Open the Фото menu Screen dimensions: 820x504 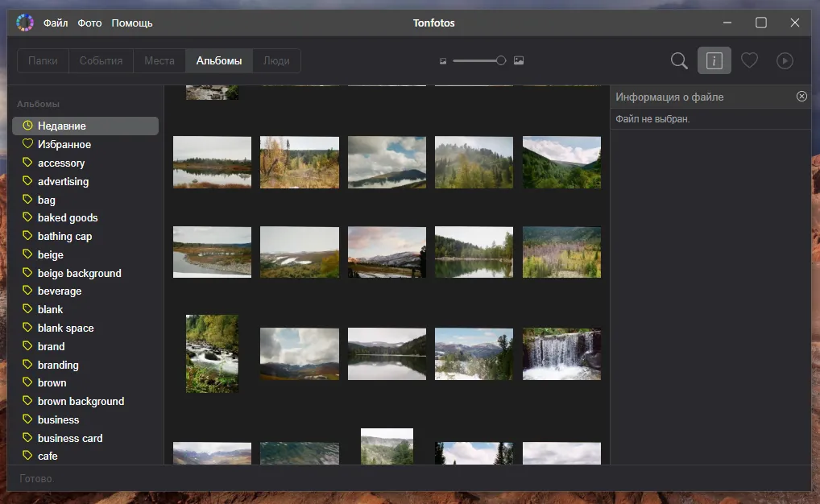[89, 23]
